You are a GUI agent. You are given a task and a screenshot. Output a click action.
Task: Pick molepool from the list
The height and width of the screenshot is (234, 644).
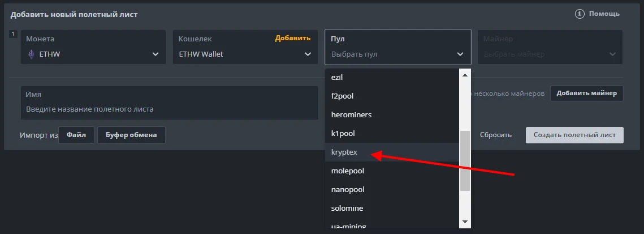click(348, 171)
